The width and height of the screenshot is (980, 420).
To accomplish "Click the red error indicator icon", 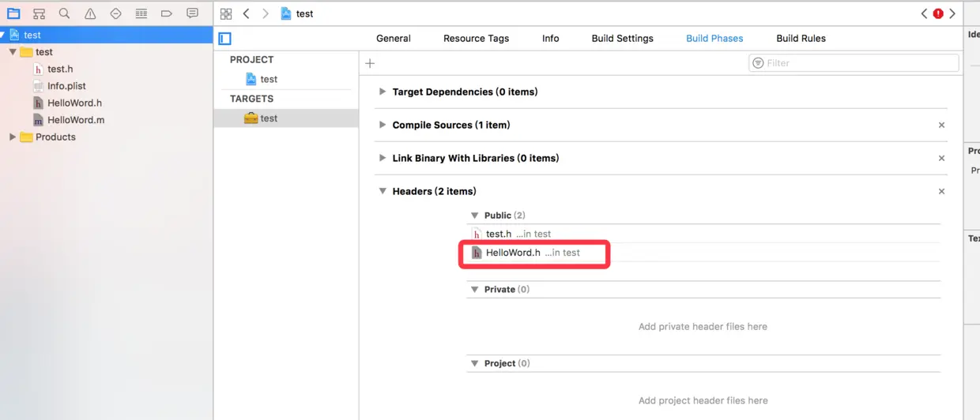I will pos(938,13).
